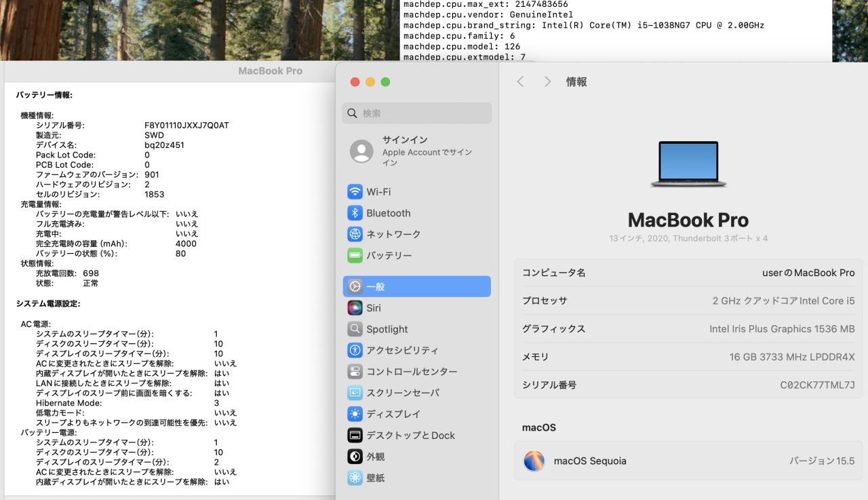Open バッテリー battery settings
Screen dimensions: 868x500
(x=389, y=255)
